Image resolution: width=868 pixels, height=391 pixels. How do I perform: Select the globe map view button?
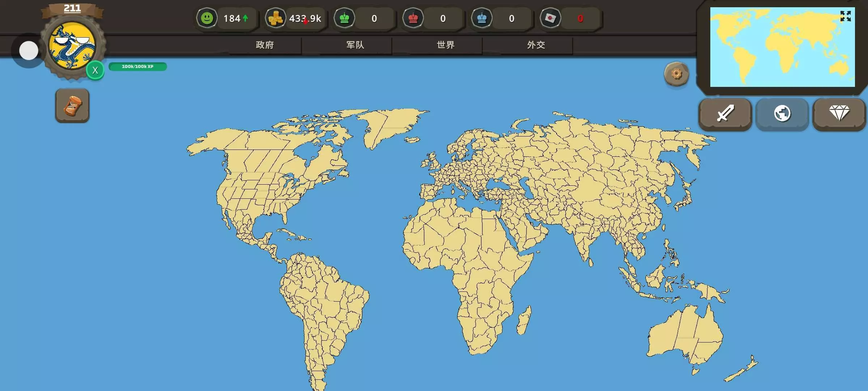[782, 114]
